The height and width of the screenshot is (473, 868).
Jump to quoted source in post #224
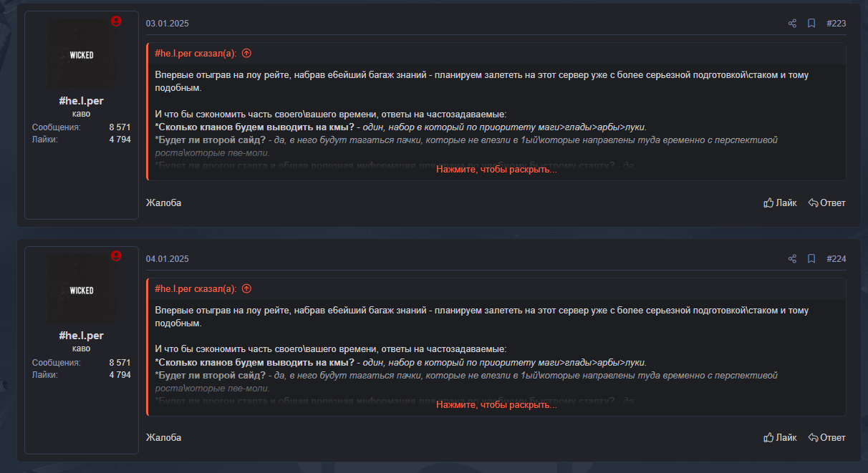point(246,288)
